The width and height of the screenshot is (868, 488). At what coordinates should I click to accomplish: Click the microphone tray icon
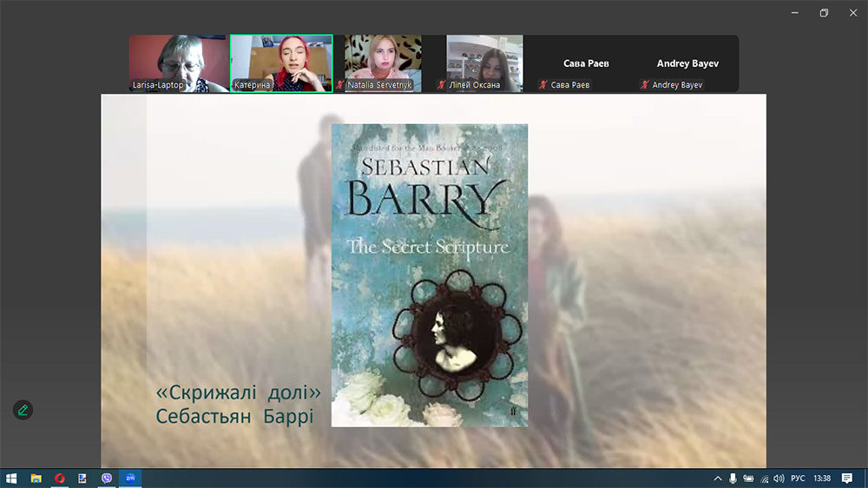tap(733, 478)
